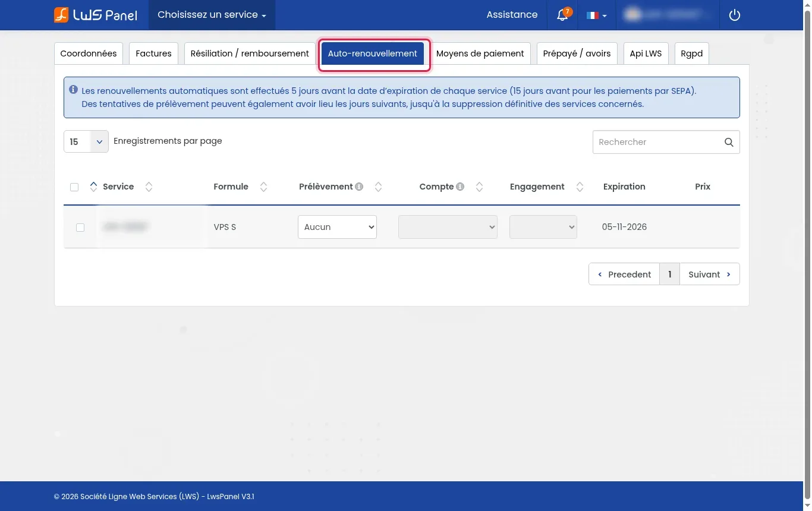The image size is (812, 511).
Task: Click the Prélèvement info icon
Action: [359, 187]
